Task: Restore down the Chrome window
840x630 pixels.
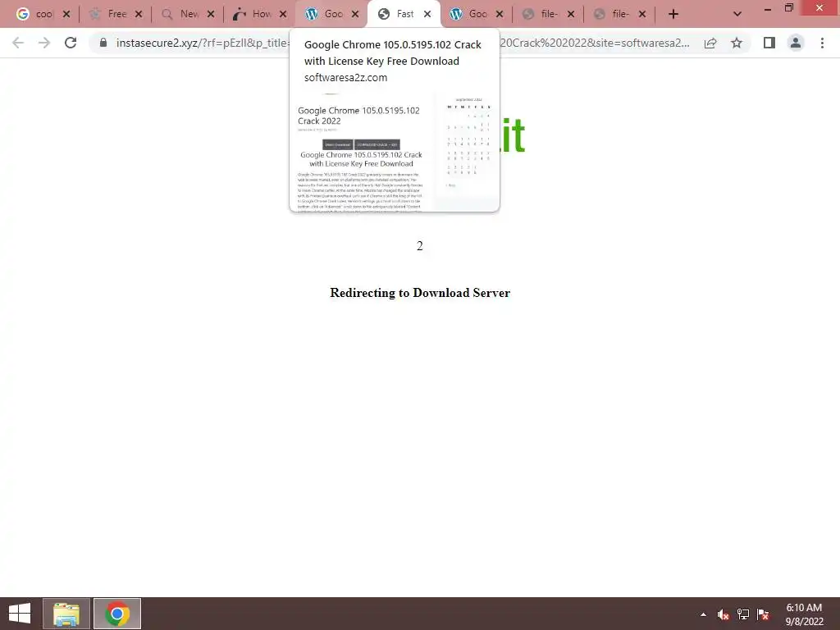Action: [789, 8]
